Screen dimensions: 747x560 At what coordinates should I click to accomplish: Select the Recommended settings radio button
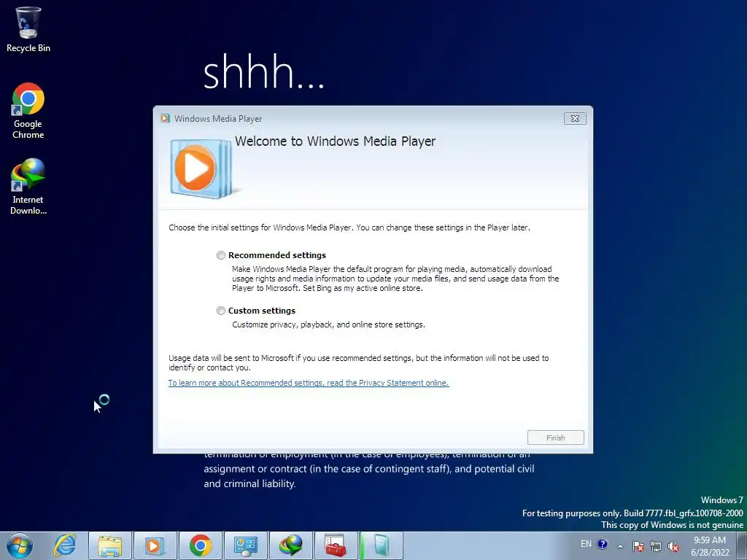[220, 255]
